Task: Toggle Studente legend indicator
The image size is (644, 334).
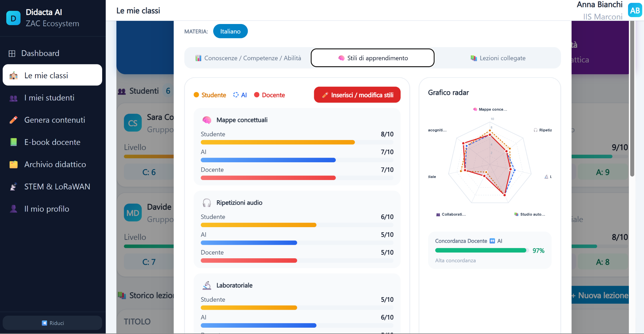Action: 210,95
